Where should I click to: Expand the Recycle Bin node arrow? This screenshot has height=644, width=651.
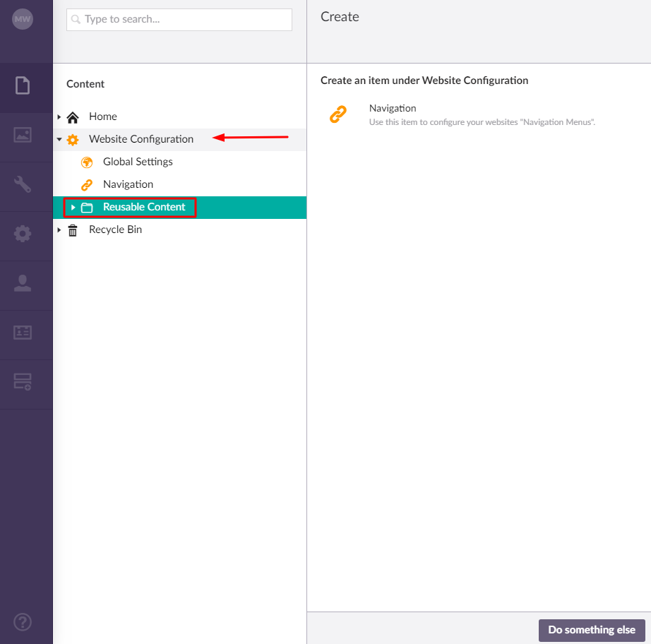click(59, 230)
